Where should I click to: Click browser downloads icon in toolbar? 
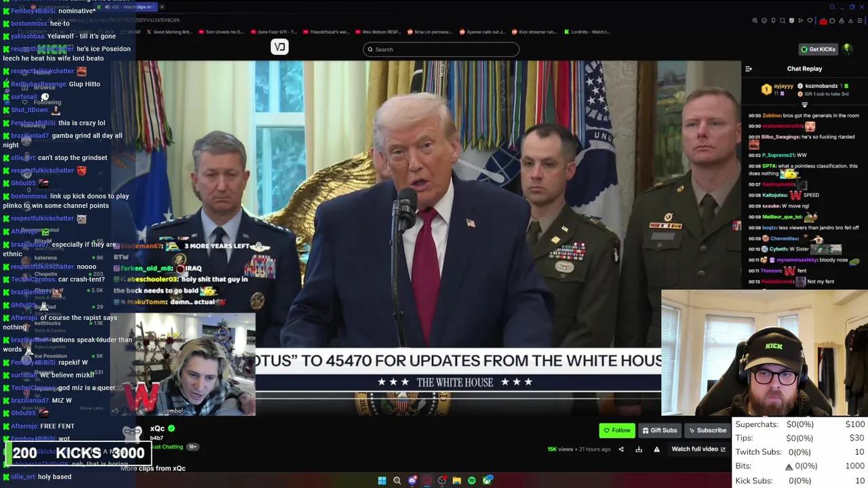click(850, 20)
